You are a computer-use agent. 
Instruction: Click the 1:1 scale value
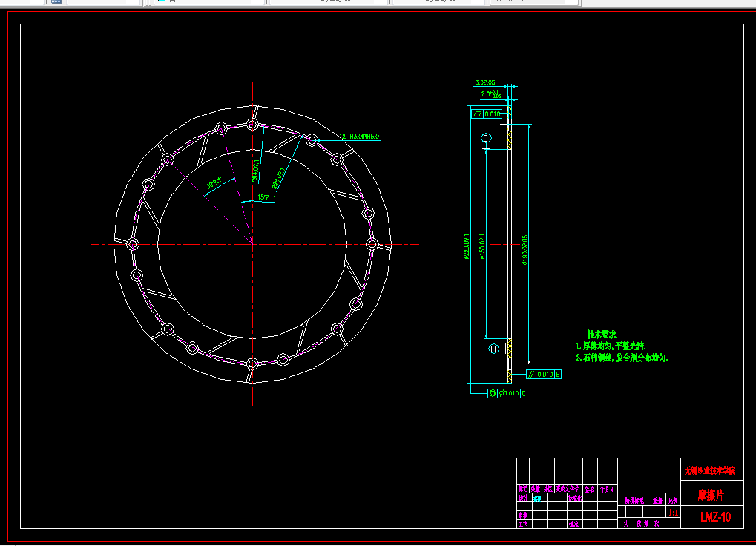674,513
